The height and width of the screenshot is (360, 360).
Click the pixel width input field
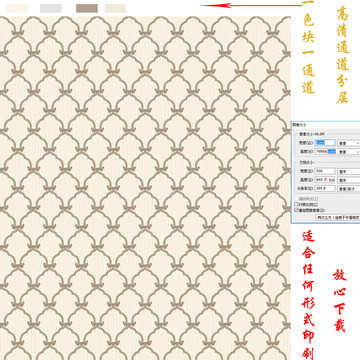pyautogui.click(x=325, y=143)
